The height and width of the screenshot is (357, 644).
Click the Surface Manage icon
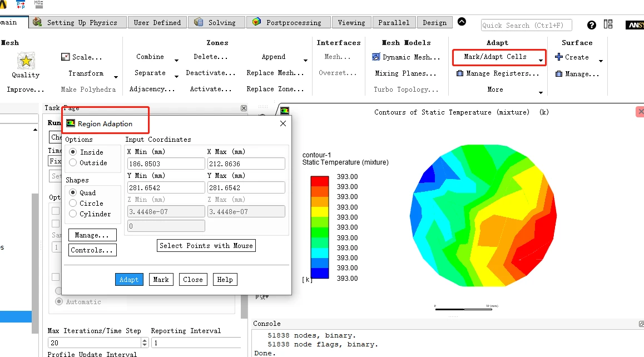[558, 74]
